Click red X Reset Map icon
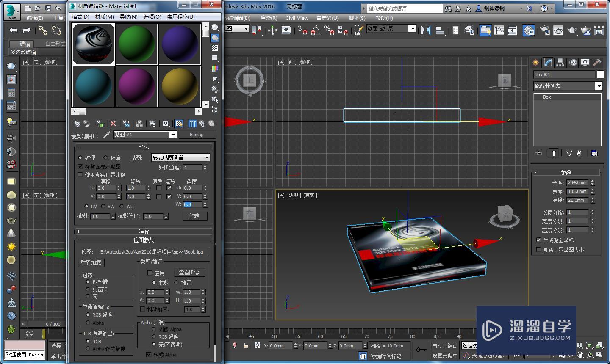 [113, 124]
